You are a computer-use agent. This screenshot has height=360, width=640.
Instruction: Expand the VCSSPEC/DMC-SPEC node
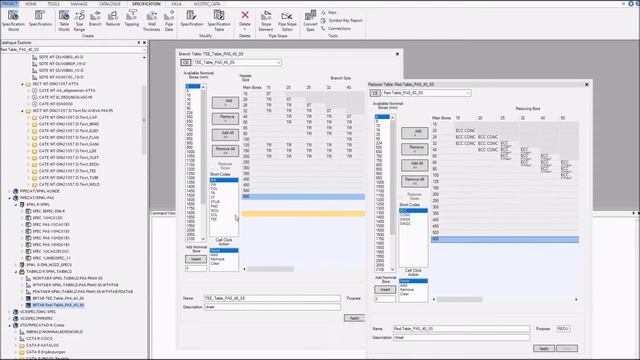click(x=10, y=311)
